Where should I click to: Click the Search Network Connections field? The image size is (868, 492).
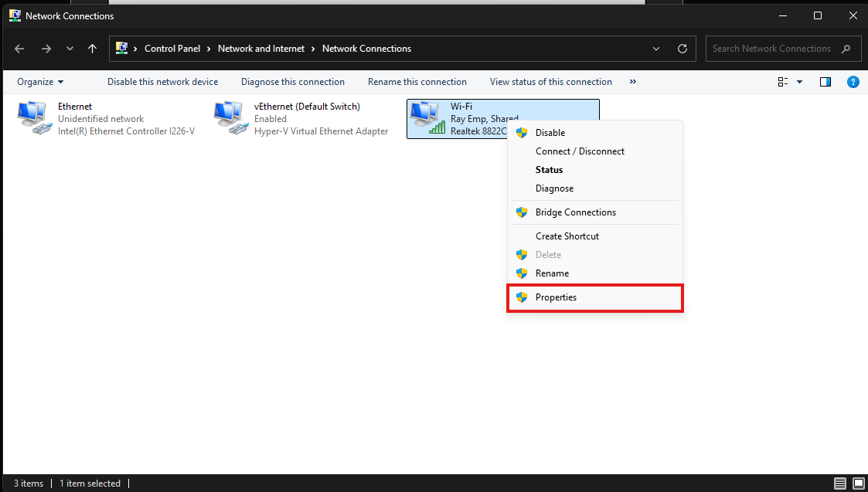(x=773, y=49)
